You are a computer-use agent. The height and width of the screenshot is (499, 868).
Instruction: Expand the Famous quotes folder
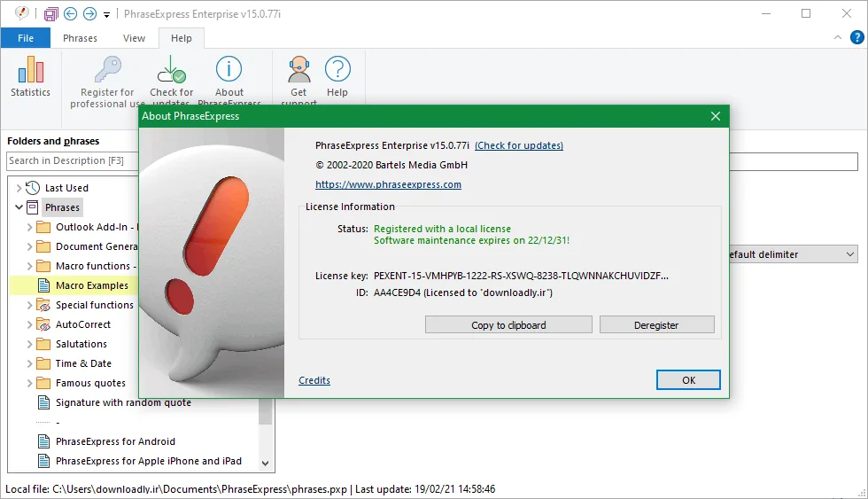(x=29, y=383)
